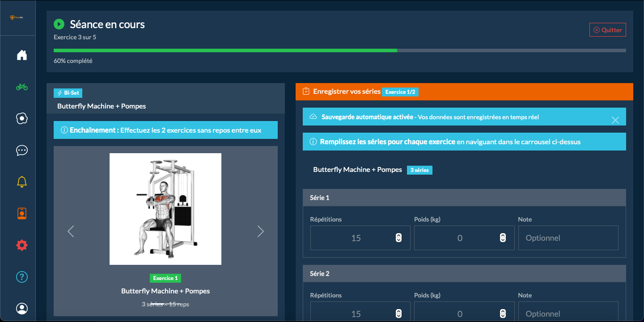
Task: Open the yellow notifications bell icon
Action: tap(22, 182)
